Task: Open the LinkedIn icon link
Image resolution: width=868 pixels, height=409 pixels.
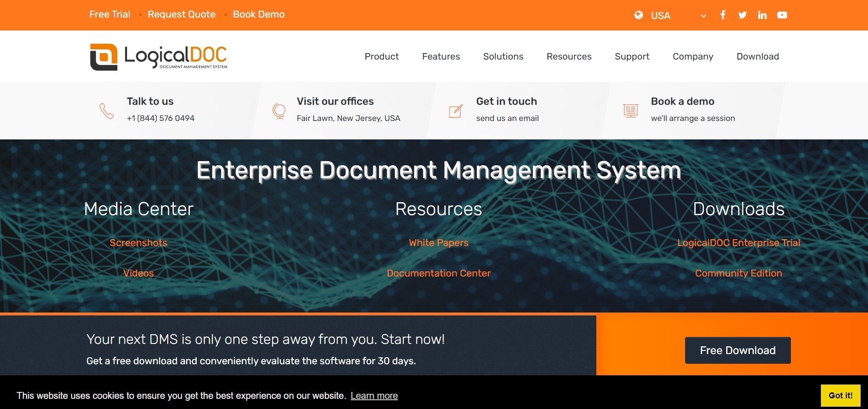Action: pos(762,15)
